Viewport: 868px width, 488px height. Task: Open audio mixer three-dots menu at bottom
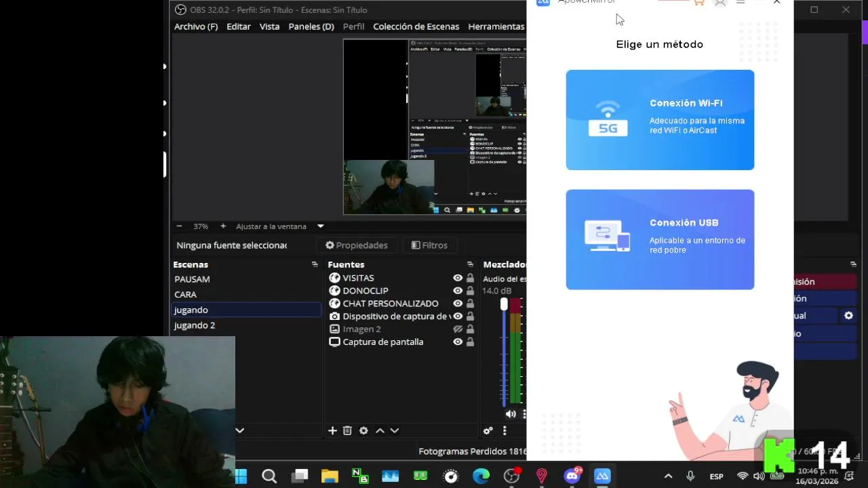[x=504, y=430]
